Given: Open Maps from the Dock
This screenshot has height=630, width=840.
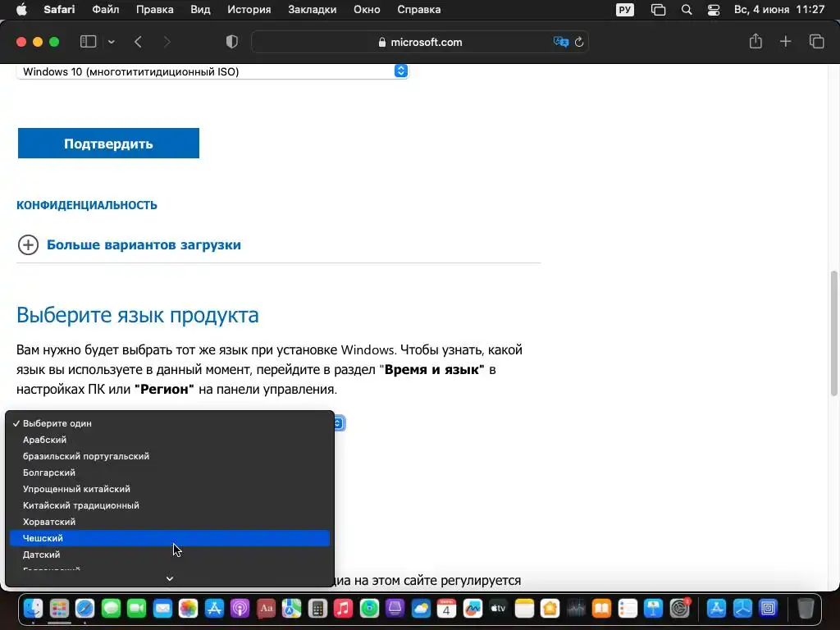Looking at the screenshot, I should pyautogui.click(x=291, y=609).
